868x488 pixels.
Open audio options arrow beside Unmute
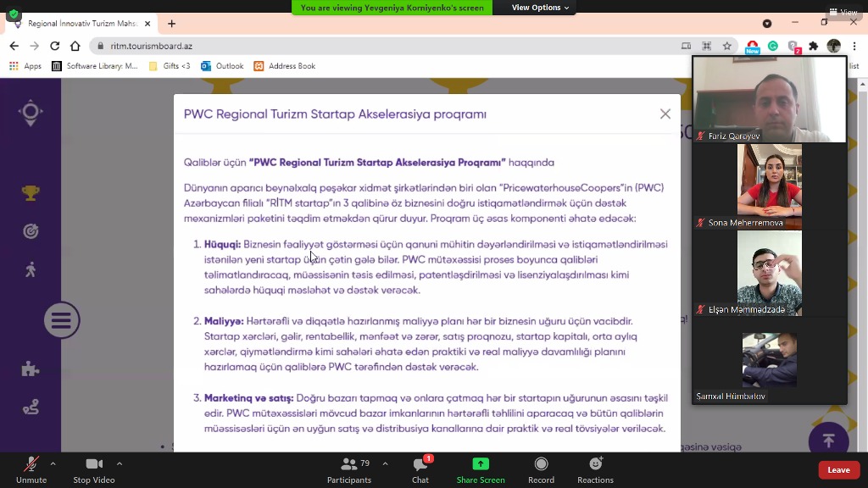coord(53,463)
